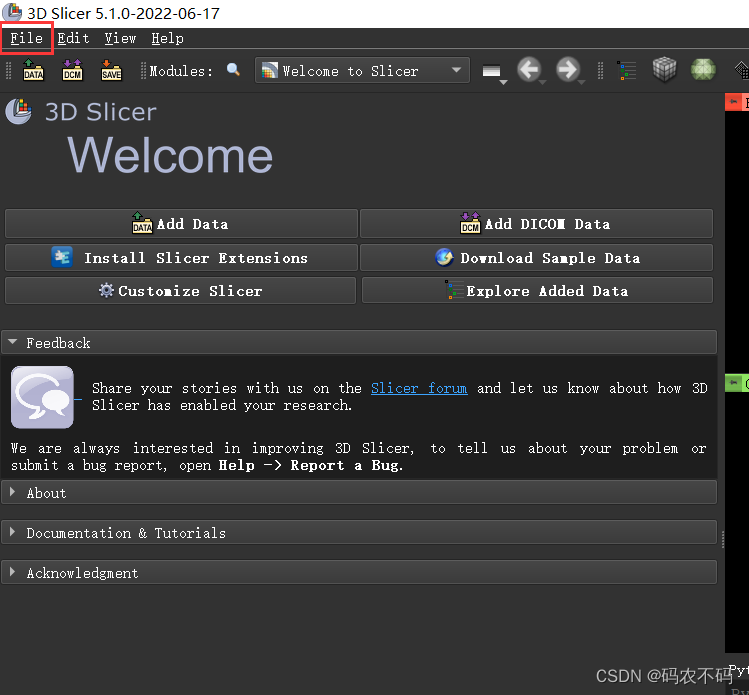Go to next module with forward arrow
The width and height of the screenshot is (749, 695).
coord(567,70)
